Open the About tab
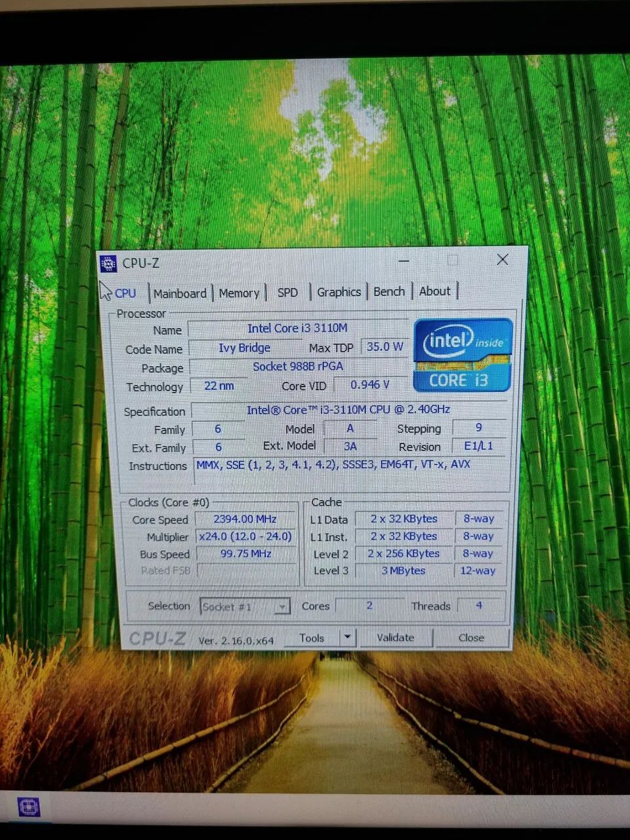 435,291
